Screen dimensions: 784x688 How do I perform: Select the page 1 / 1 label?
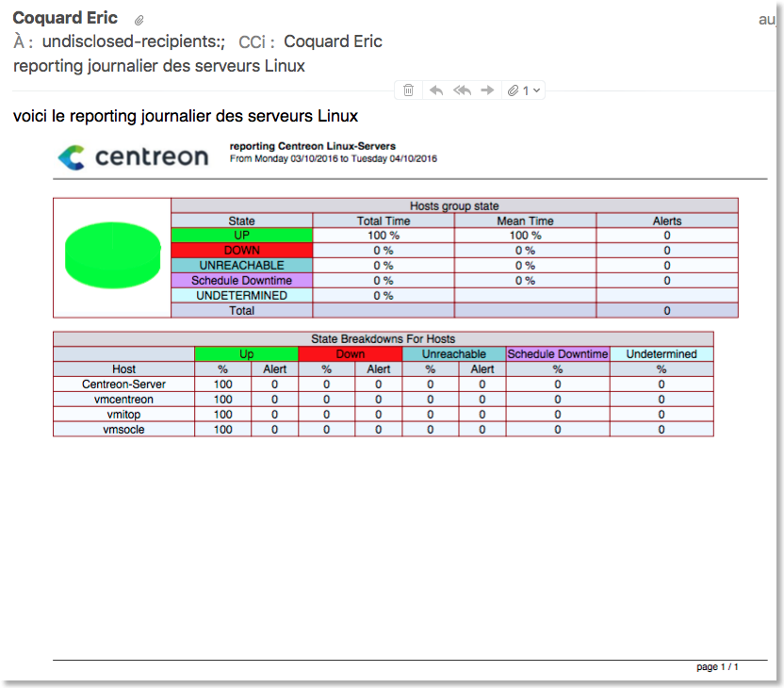point(717,666)
